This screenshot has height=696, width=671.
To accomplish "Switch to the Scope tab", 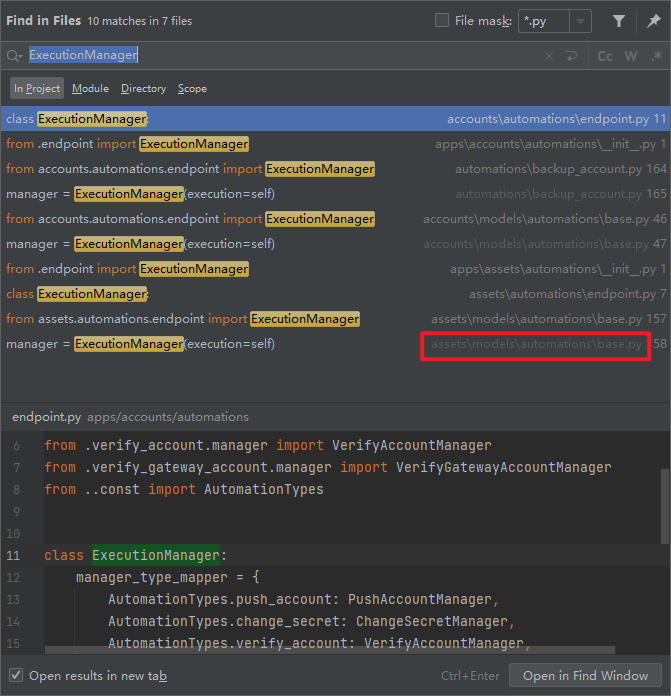I will [x=192, y=88].
